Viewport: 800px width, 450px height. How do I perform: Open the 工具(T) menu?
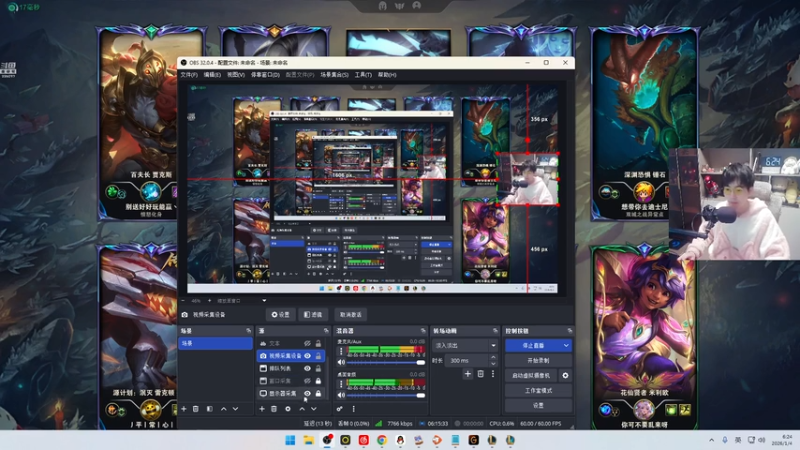coord(363,75)
